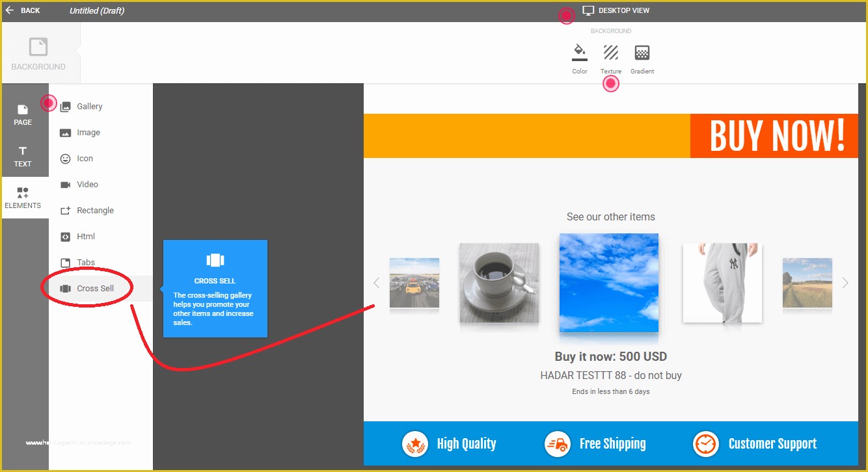Click the BUY NOW! banner
Screen dimensions: 868x472
coord(774,136)
